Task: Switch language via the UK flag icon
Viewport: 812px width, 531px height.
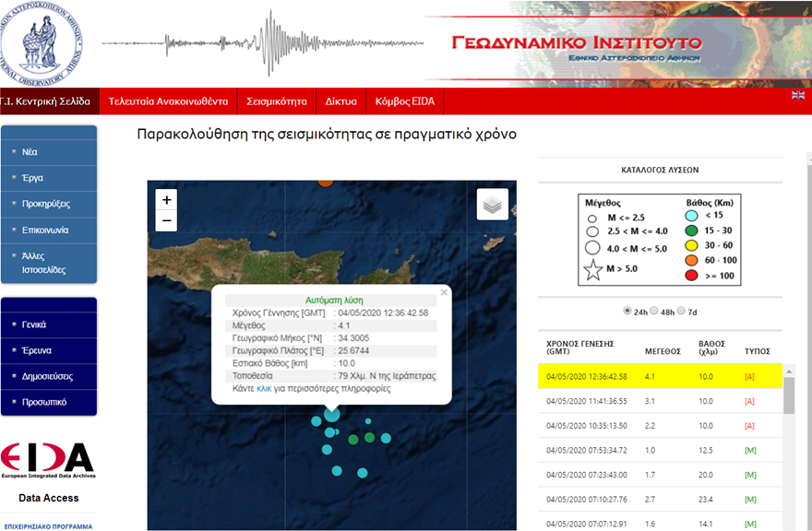Action: point(797,96)
